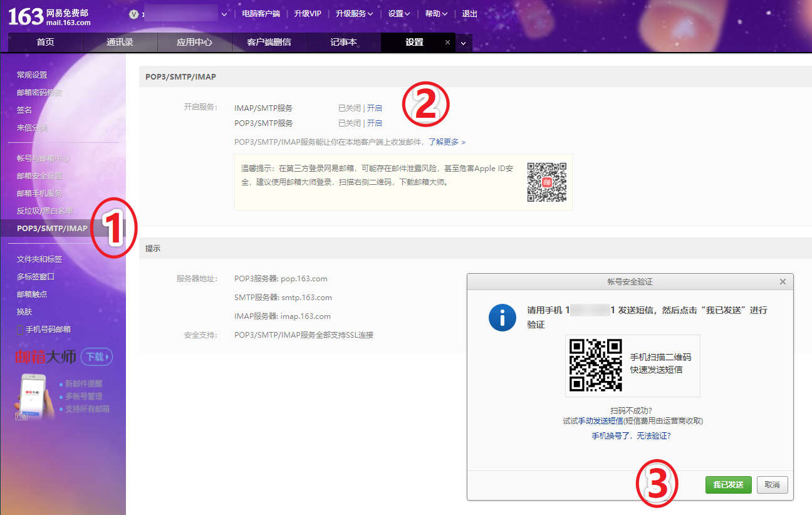The width and height of the screenshot is (812, 515).
Task: Click 退出 to log out
Action: pos(469,14)
